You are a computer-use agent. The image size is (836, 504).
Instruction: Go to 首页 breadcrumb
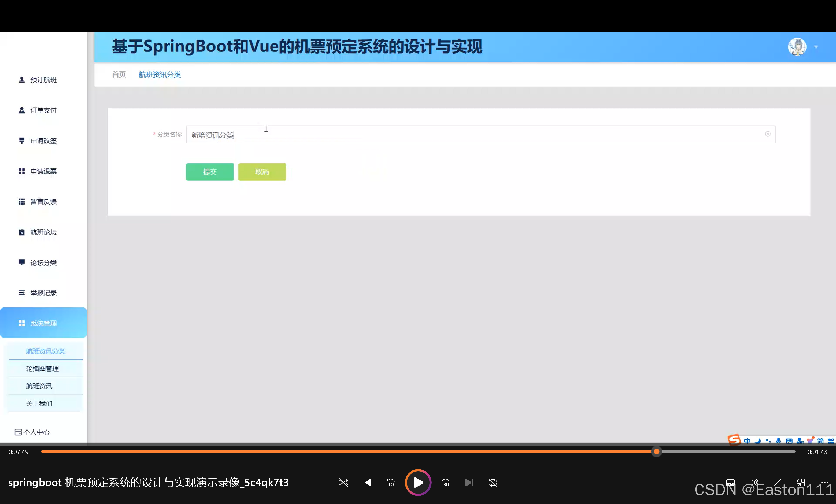coord(119,74)
